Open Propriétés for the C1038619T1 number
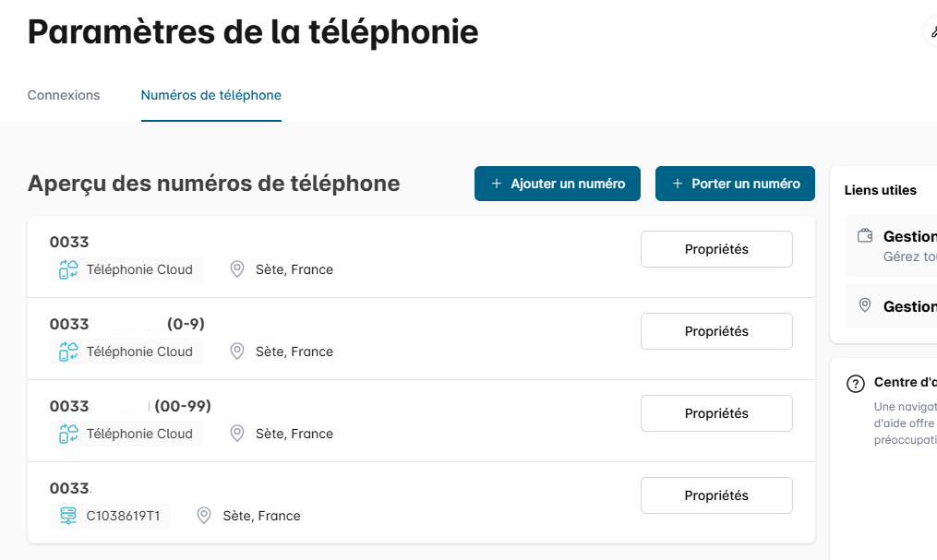 coord(716,495)
